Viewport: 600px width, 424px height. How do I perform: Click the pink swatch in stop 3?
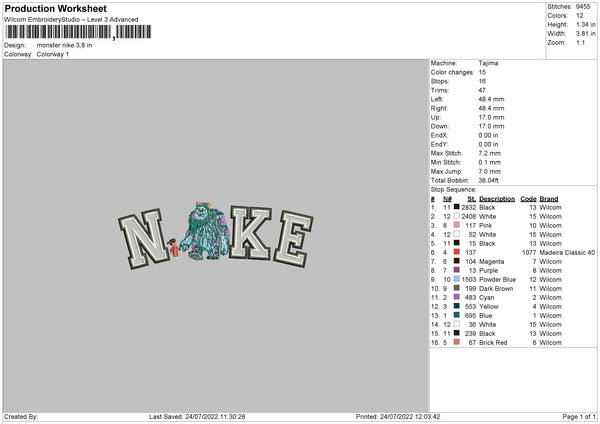pyautogui.click(x=457, y=225)
